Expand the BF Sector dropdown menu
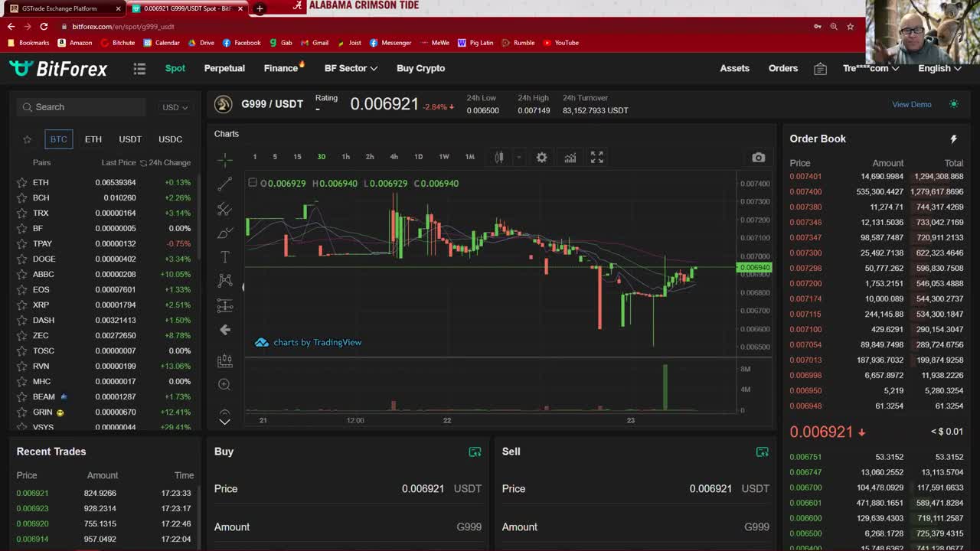Screen dimensions: 980x551 click(x=351, y=68)
